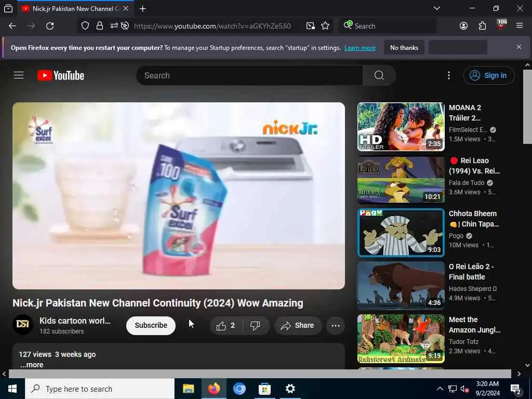Open Rei Leao (1994) Vs. Rei video thumbnail

click(401, 179)
